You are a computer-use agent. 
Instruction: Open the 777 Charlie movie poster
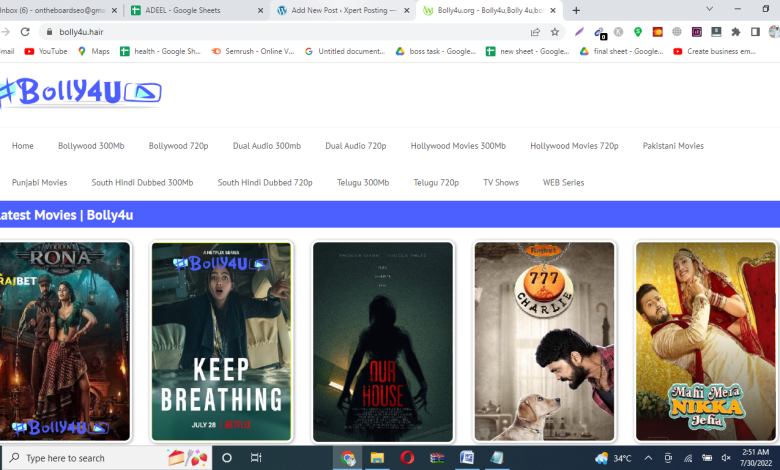(545, 341)
